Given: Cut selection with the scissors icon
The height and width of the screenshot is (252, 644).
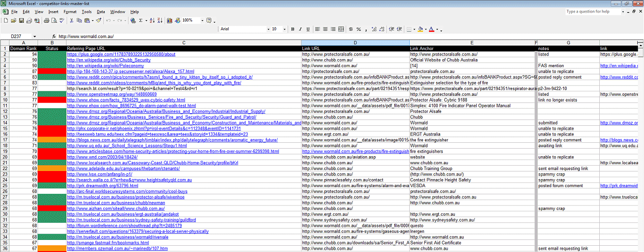Looking at the screenshot, I should click(72, 20).
